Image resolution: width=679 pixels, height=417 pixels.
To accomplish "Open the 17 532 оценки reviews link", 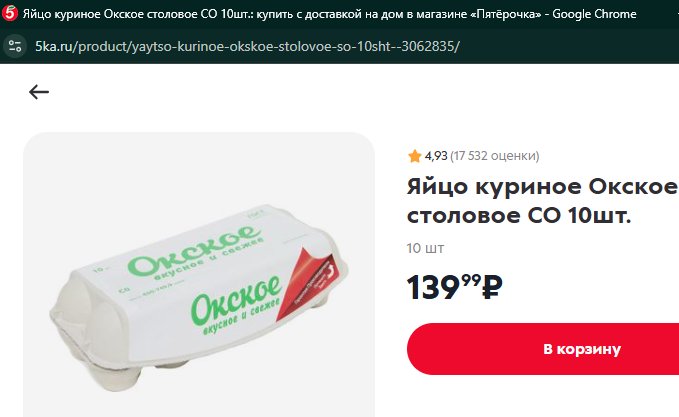I will [x=495, y=156].
